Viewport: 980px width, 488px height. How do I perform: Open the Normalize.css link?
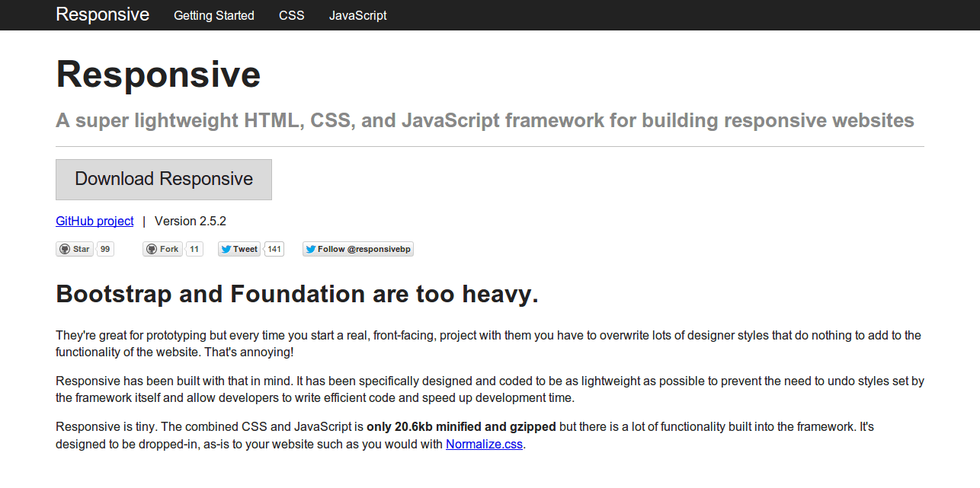click(x=485, y=445)
